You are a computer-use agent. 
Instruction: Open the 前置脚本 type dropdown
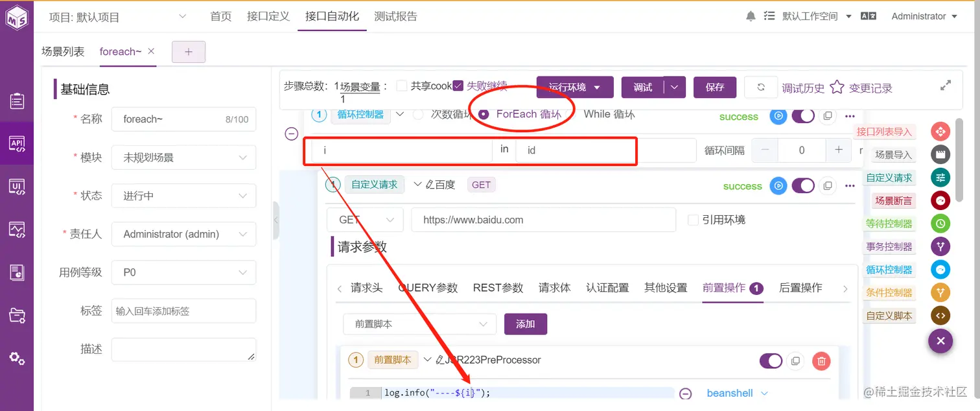click(420, 324)
